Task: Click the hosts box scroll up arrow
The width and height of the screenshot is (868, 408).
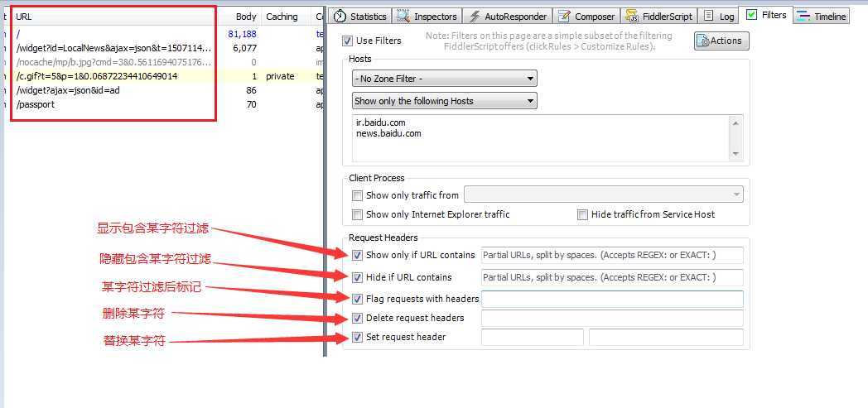Action: coord(735,124)
